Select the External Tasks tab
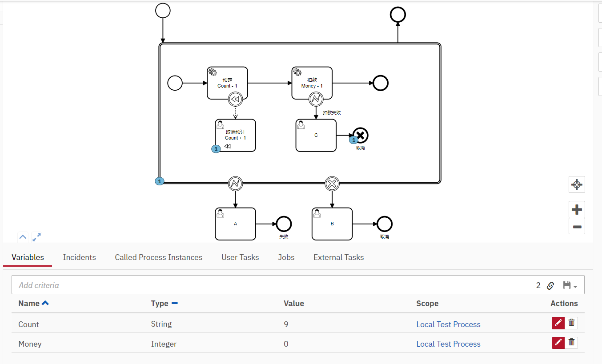602x364 pixels. tap(338, 257)
